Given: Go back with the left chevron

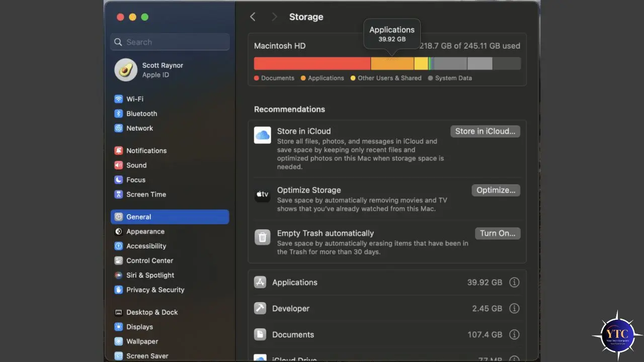Looking at the screenshot, I should coord(253,17).
